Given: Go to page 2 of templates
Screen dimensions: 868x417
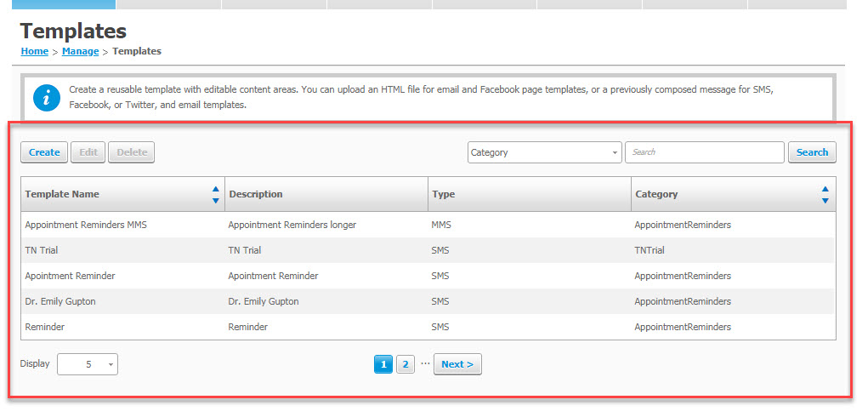Looking at the screenshot, I should pyautogui.click(x=406, y=364).
